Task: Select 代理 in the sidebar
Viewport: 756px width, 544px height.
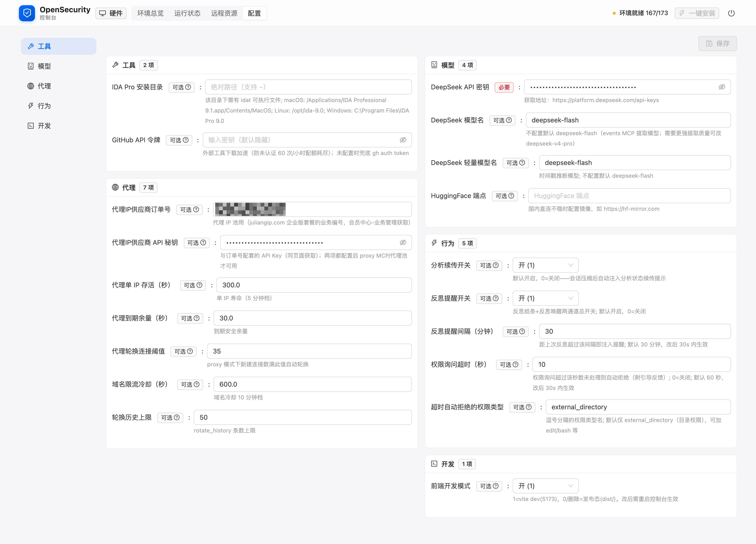Action: click(58, 86)
